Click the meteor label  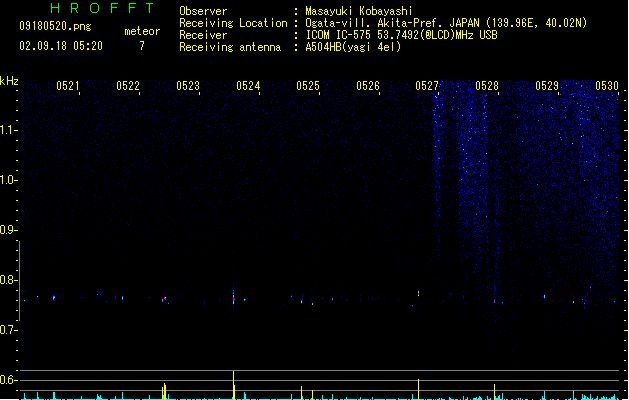[x=142, y=31]
